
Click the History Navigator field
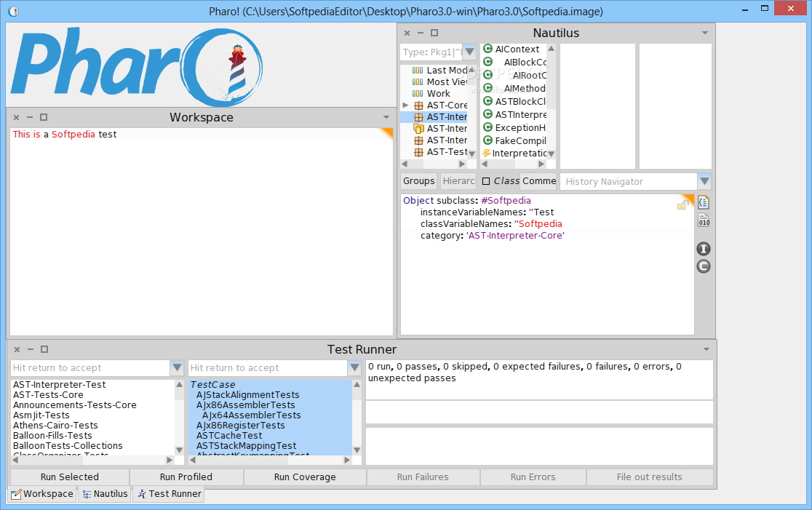629,181
